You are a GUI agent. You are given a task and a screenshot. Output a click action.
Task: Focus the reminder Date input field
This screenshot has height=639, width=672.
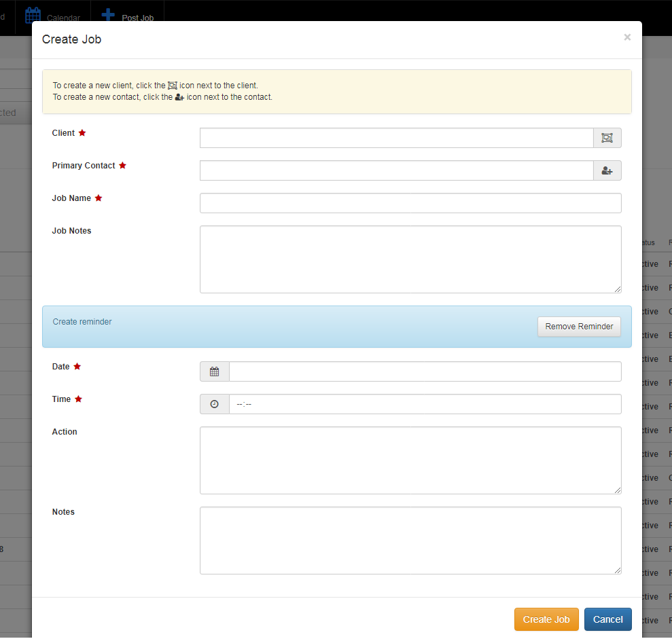point(425,371)
